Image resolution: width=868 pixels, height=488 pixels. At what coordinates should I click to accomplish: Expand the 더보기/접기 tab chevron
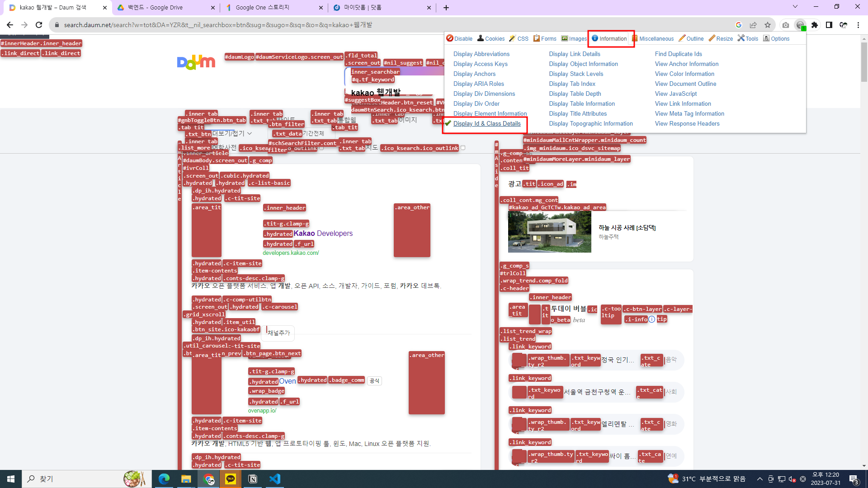coord(250,133)
